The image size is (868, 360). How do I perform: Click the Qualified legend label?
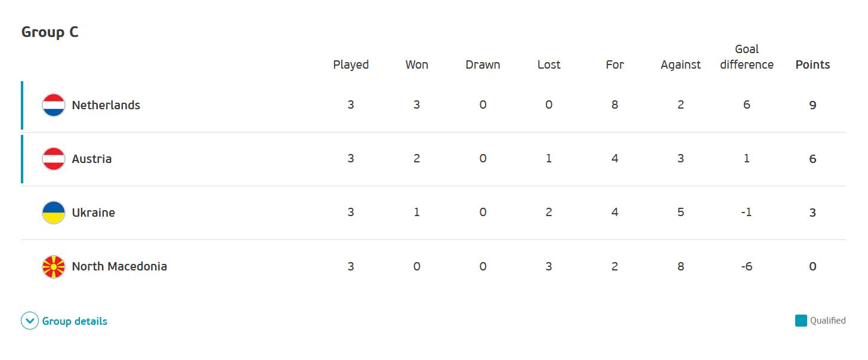pos(828,321)
